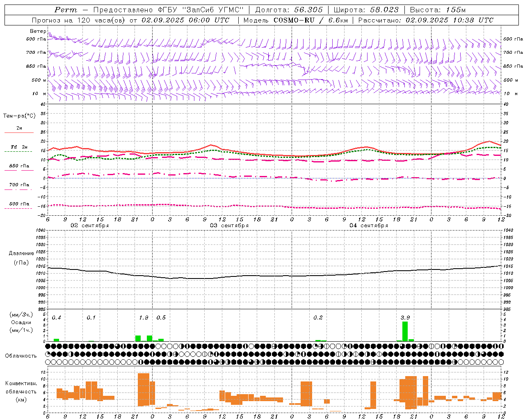This screenshot has width=525, height=420.
Task: Click the "03 сентября" date label
Action: click(229, 226)
